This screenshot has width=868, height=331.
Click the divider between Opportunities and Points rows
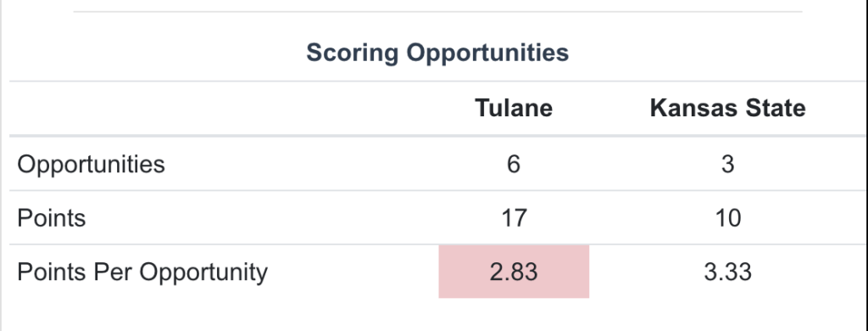(x=437, y=190)
